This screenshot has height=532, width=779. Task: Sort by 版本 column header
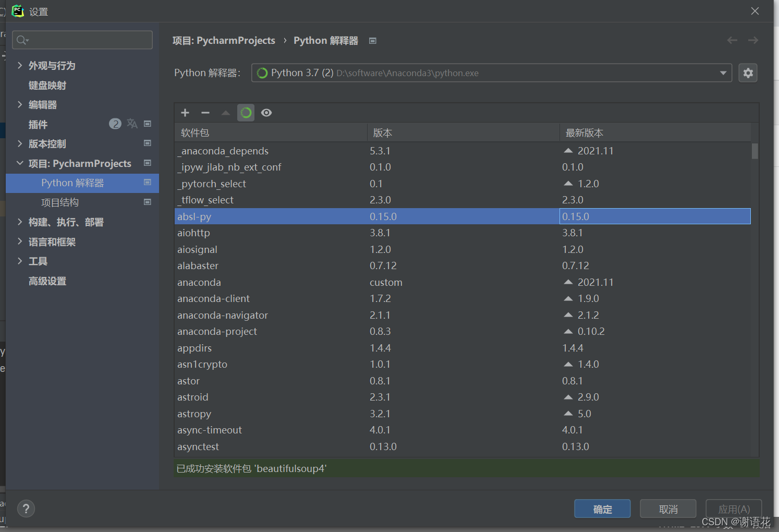tap(464, 133)
